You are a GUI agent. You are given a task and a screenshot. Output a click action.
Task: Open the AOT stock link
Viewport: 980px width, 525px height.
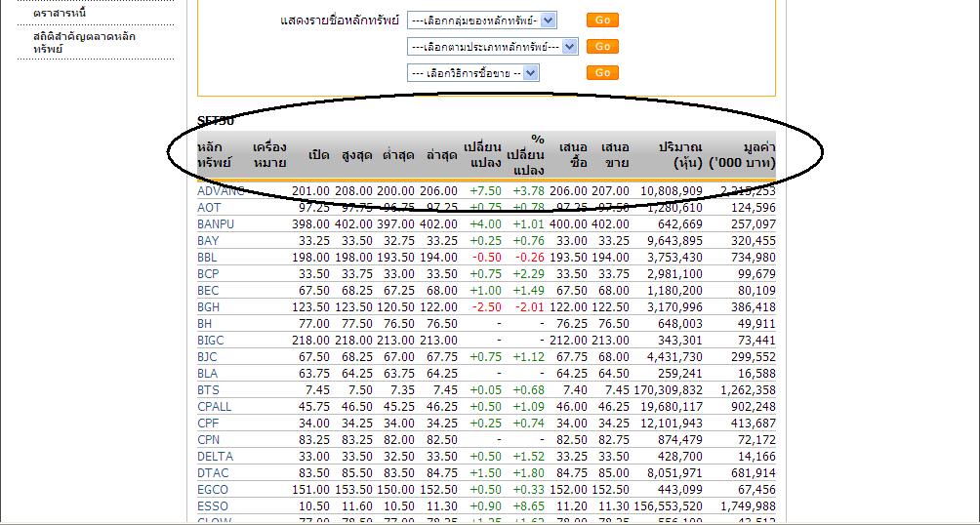209,207
